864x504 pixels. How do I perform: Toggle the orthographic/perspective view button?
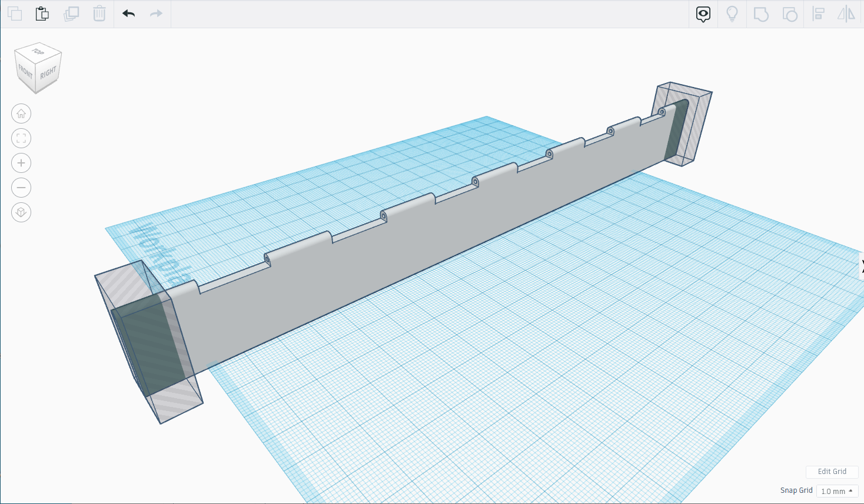21,212
